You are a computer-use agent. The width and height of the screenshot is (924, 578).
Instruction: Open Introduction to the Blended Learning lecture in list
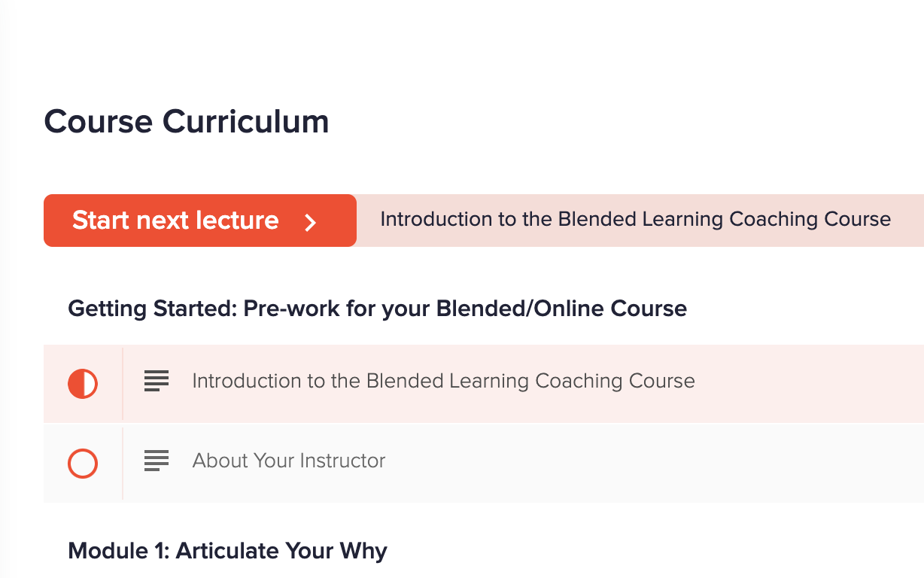click(443, 381)
